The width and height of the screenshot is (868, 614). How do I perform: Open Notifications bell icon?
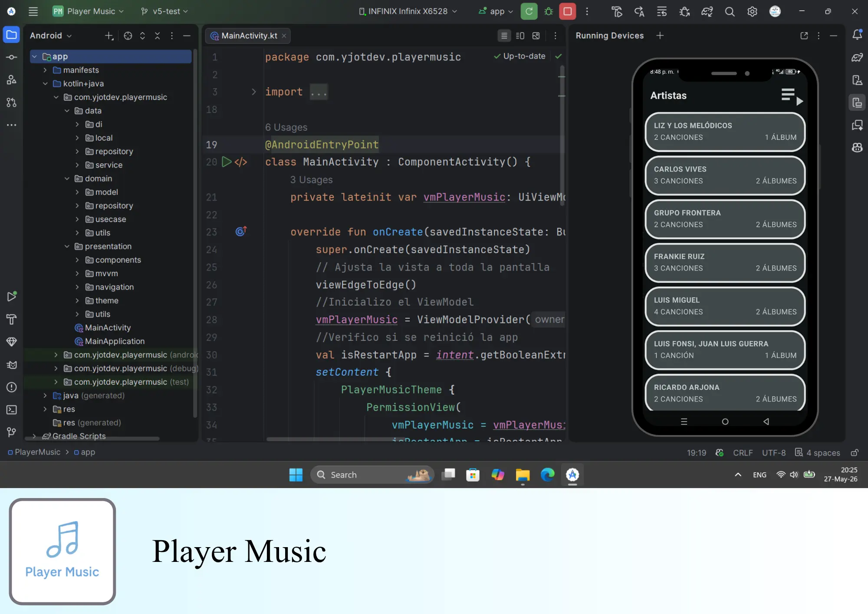click(x=857, y=35)
